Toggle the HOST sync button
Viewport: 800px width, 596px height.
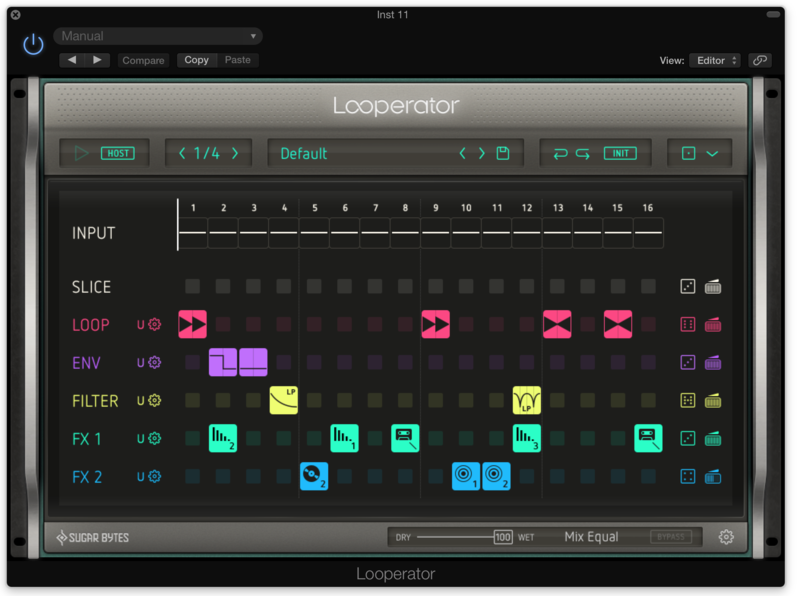[118, 153]
